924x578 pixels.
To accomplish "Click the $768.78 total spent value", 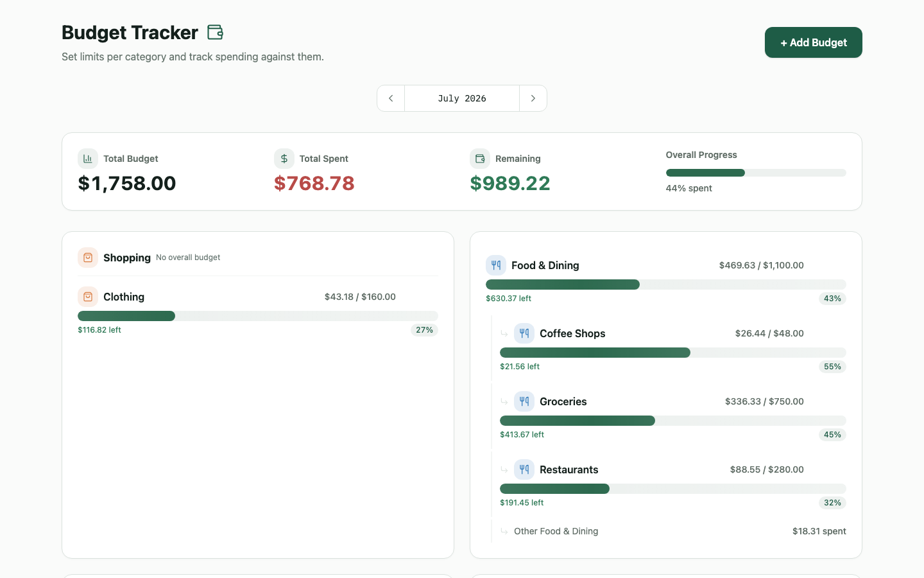I will tap(314, 183).
